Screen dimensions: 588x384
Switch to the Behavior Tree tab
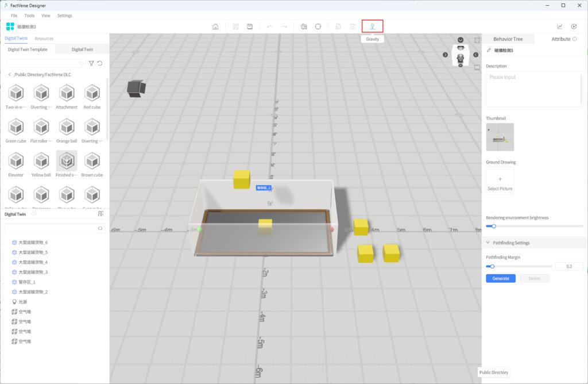point(508,39)
